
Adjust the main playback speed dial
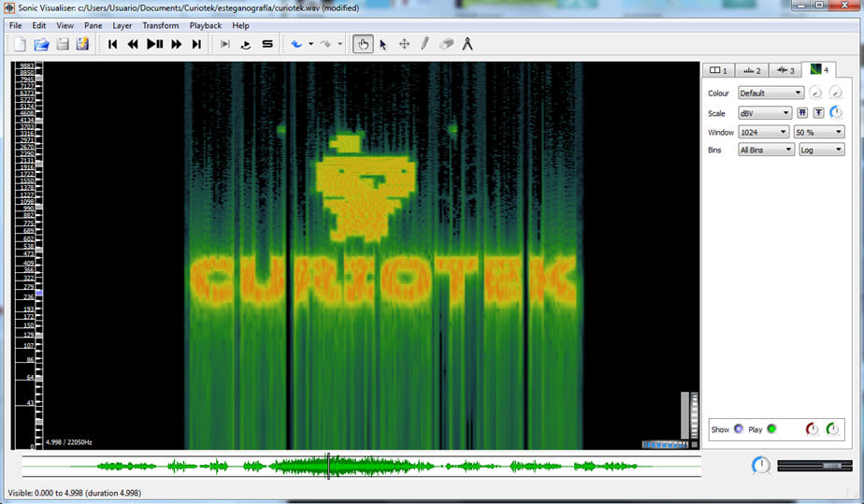(x=761, y=466)
